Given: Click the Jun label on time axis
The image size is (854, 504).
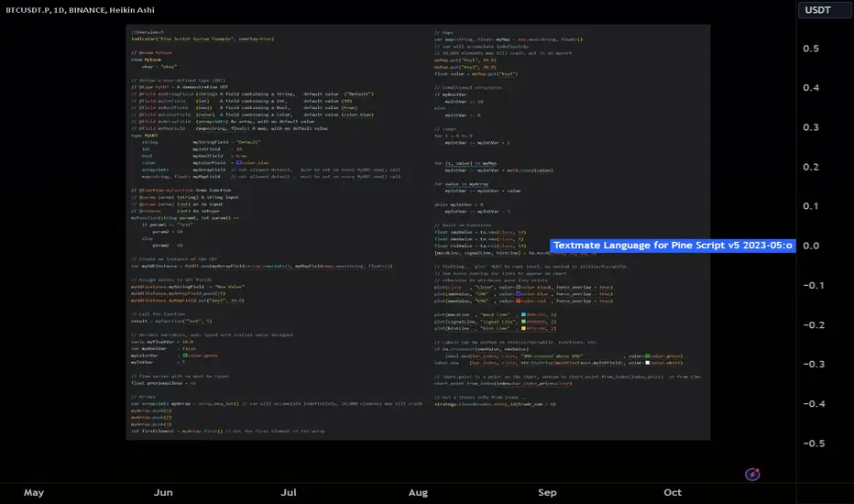Looking at the screenshot, I should click(x=164, y=492).
